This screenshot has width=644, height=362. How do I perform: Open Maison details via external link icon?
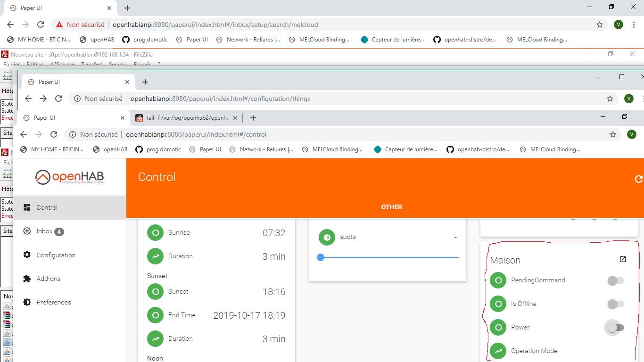tap(623, 259)
